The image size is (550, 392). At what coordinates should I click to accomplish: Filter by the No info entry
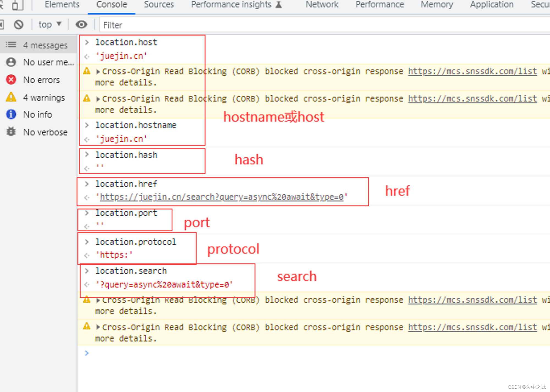pos(38,114)
